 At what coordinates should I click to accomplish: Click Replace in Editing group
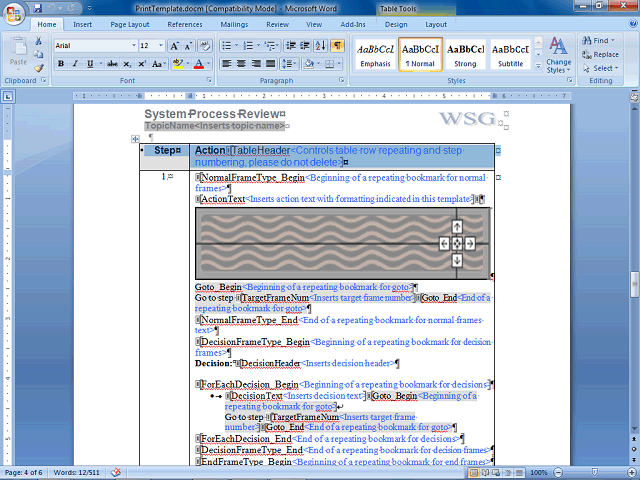(600, 54)
